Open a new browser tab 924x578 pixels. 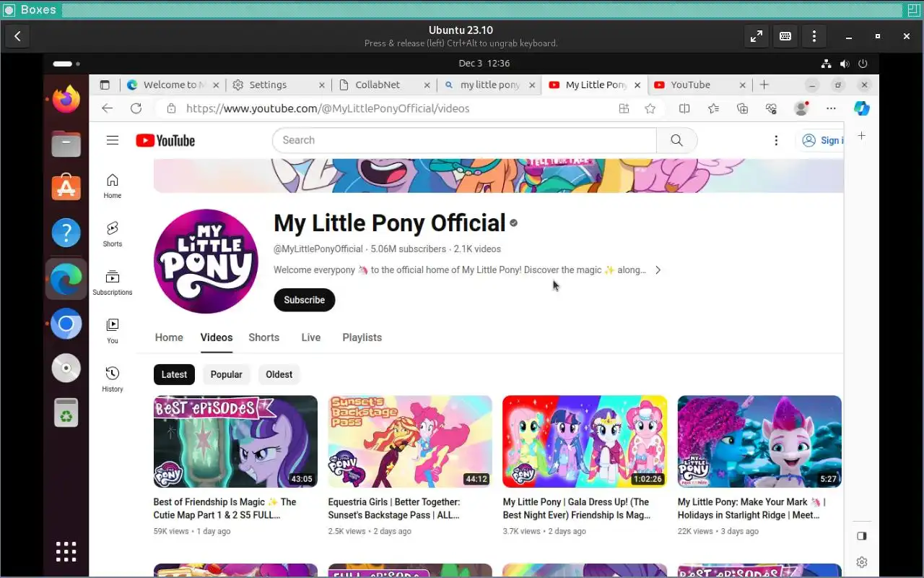(764, 85)
